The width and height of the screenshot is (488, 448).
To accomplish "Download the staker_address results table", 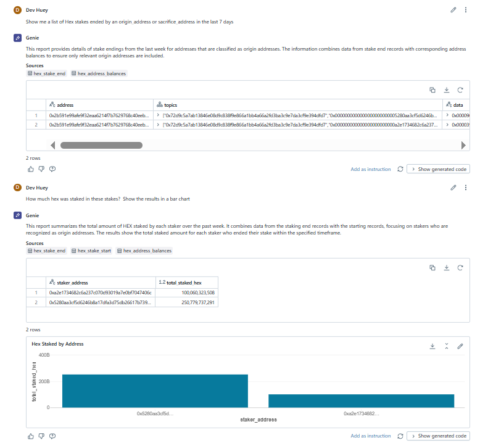I will (446, 268).
